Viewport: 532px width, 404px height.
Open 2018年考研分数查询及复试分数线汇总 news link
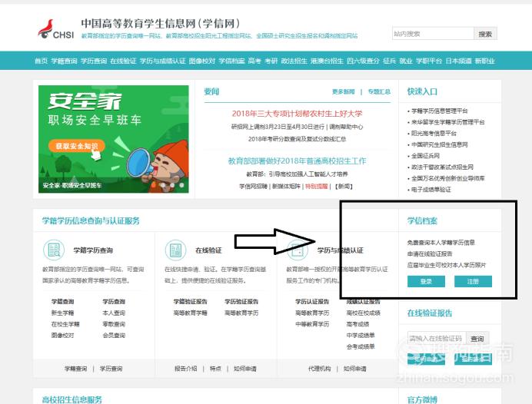pos(297,139)
